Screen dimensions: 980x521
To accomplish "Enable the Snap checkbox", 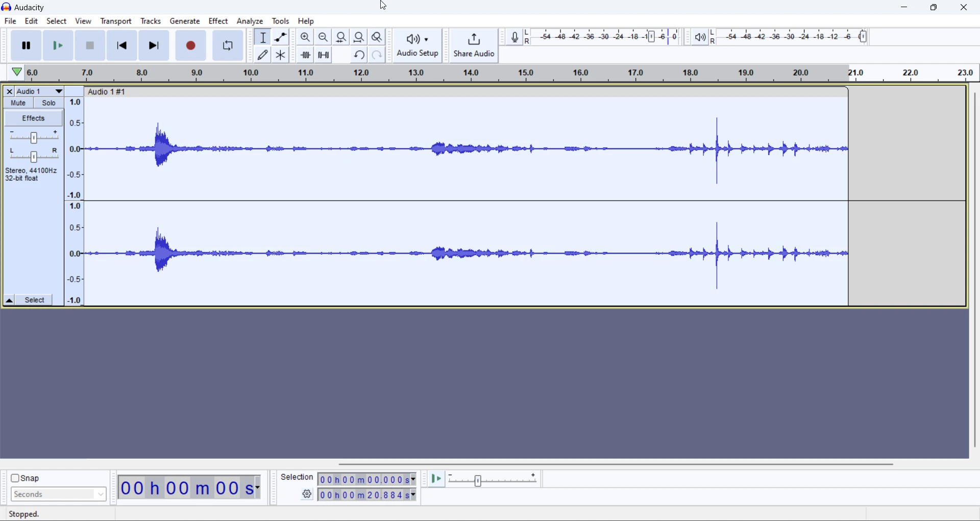I will pos(15,479).
